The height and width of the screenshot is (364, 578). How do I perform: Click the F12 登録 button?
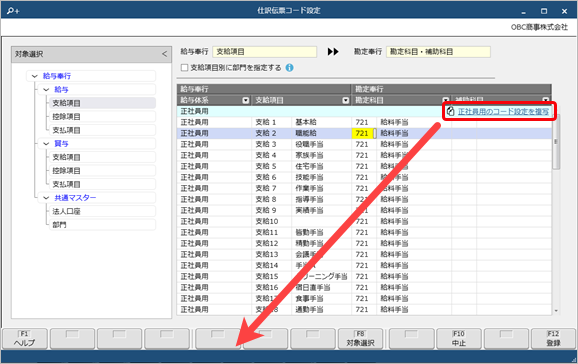click(x=553, y=339)
